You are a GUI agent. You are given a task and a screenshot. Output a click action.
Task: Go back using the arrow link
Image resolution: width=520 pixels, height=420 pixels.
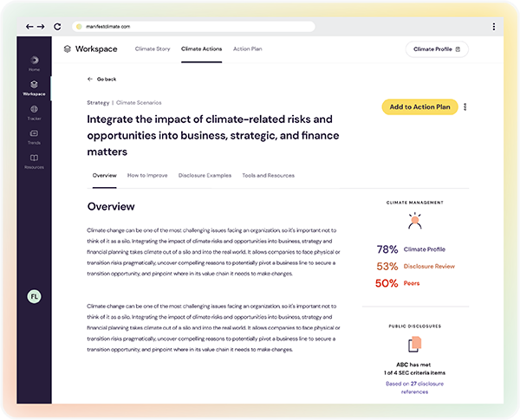(101, 79)
